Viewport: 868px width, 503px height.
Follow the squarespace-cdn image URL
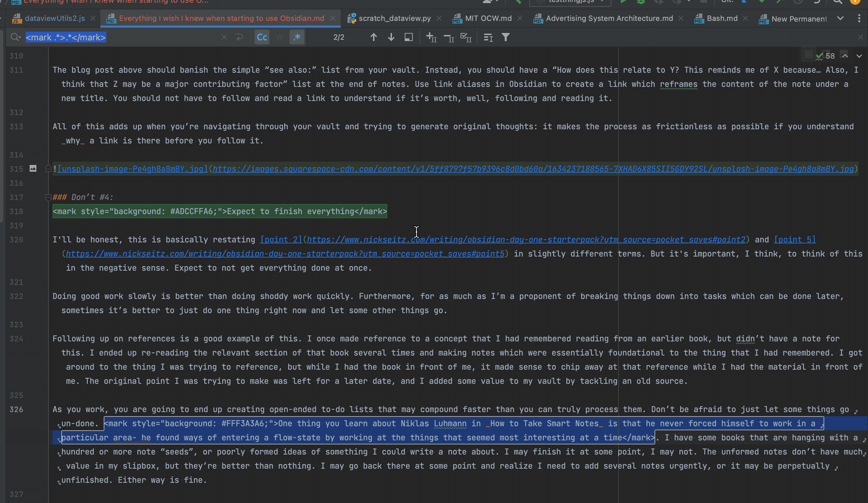(x=533, y=169)
